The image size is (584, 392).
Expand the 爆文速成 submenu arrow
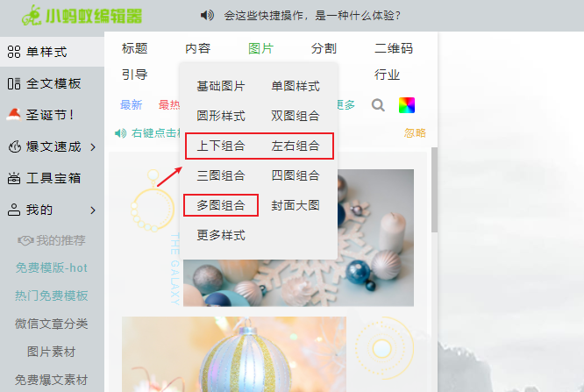(x=93, y=147)
